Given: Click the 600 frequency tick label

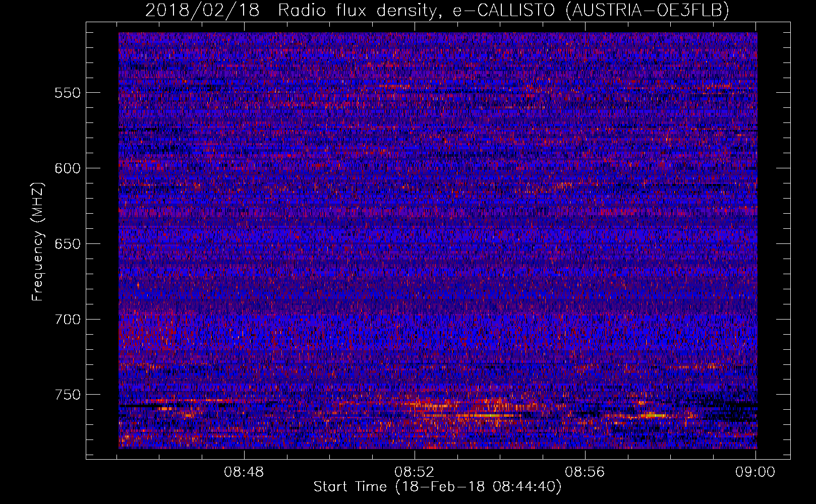Looking at the screenshot, I should click(x=68, y=168).
